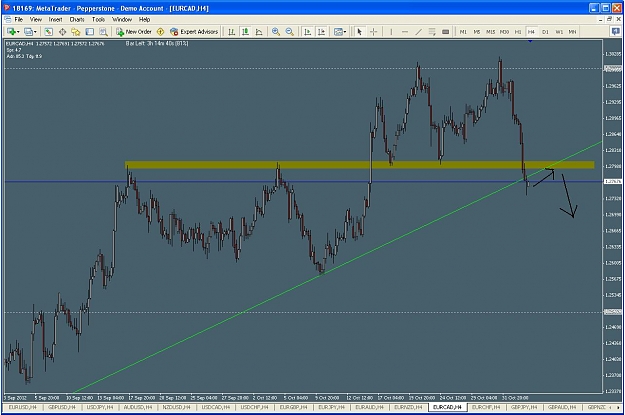Viewport: 625px width, 415px height.
Task: Toggle the Data Window crosshair-circle icon
Action: pos(62,31)
